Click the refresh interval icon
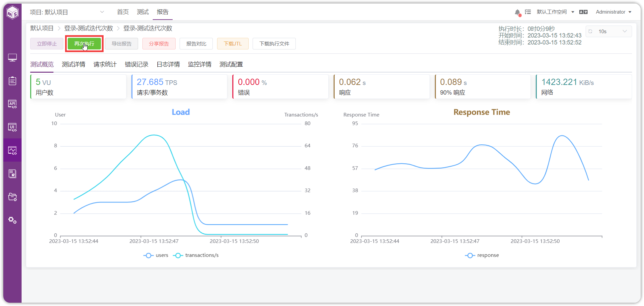 pos(591,31)
